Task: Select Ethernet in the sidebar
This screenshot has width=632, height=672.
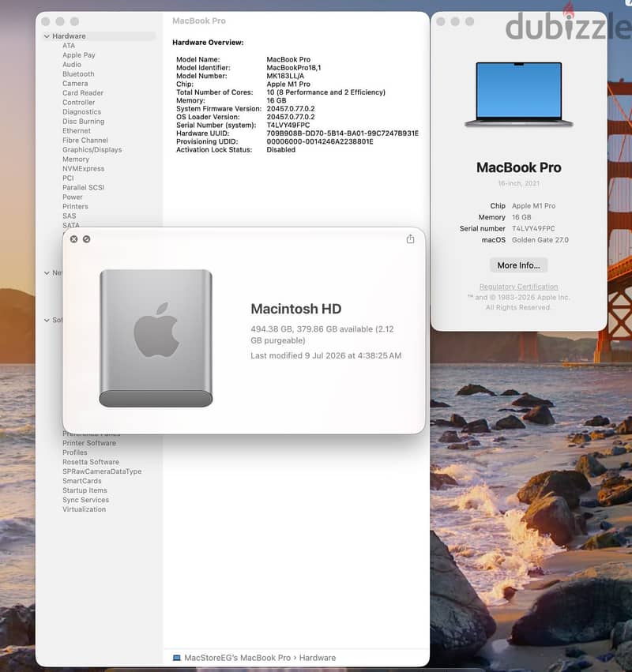Action: [x=77, y=131]
